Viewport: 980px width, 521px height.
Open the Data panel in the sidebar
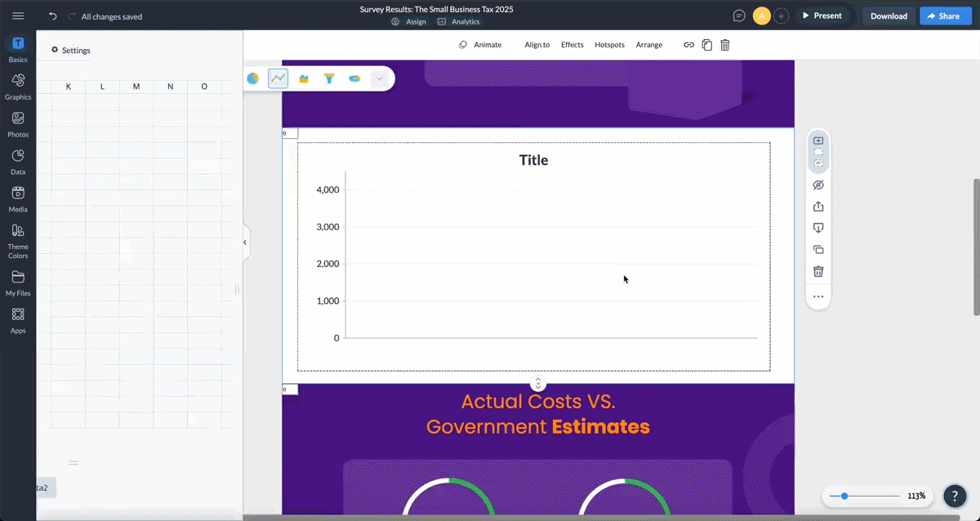pos(18,160)
